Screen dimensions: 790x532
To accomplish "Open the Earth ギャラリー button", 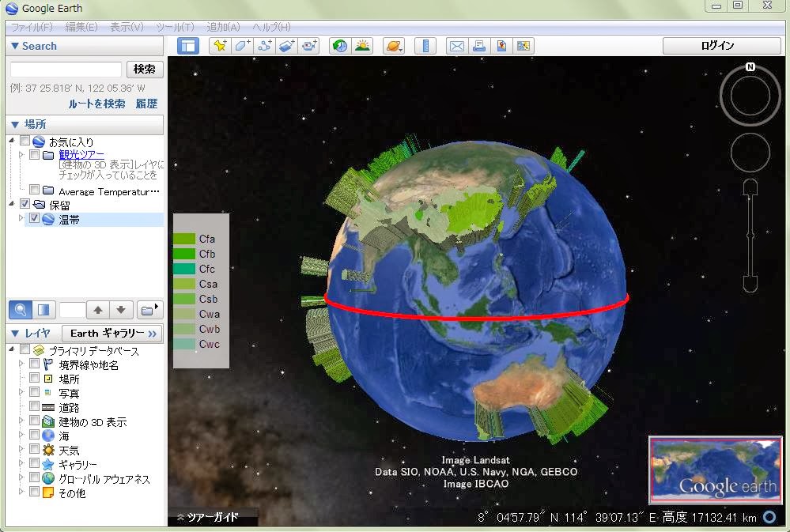I will pyautogui.click(x=112, y=333).
